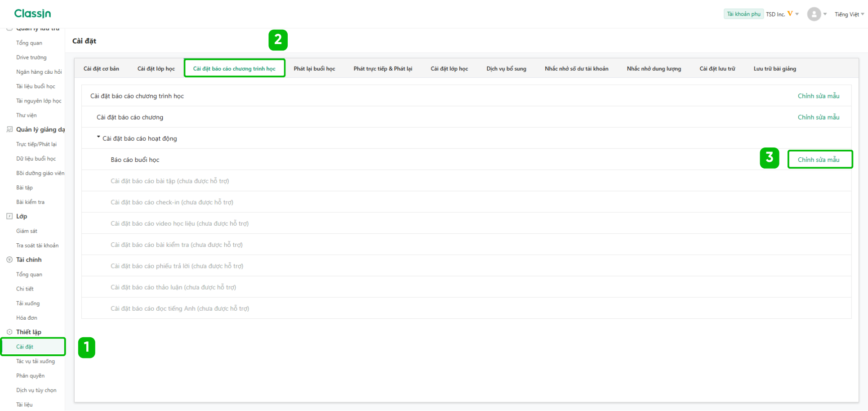Click the Tài khoản phụ badge
Image resolution: width=868 pixels, height=411 pixels.
pyautogui.click(x=743, y=14)
